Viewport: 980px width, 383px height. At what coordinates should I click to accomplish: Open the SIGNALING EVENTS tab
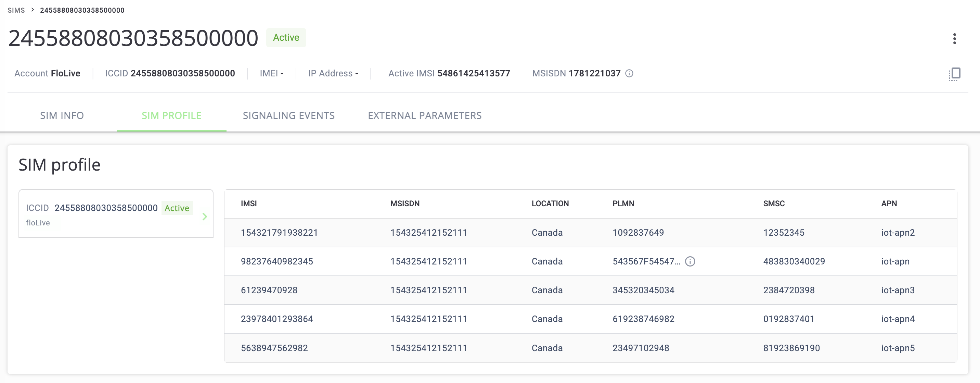click(288, 116)
